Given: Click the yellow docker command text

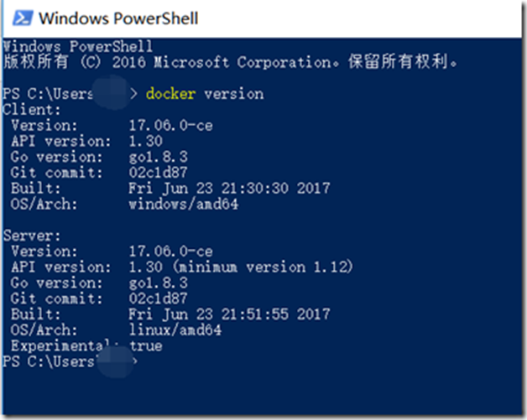Looking at the screenshot, I should click(x=170, y=94).
